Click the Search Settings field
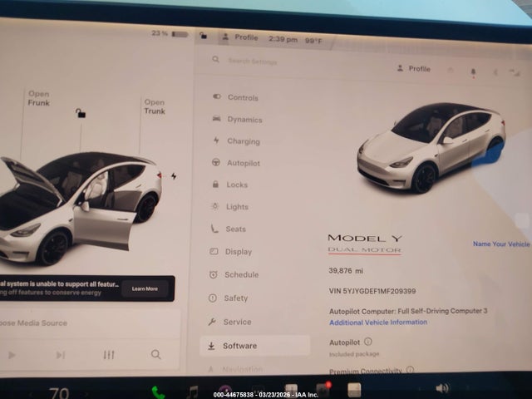Screen dimensions: 532x399 pyautogui.click(x=253, y=62)
